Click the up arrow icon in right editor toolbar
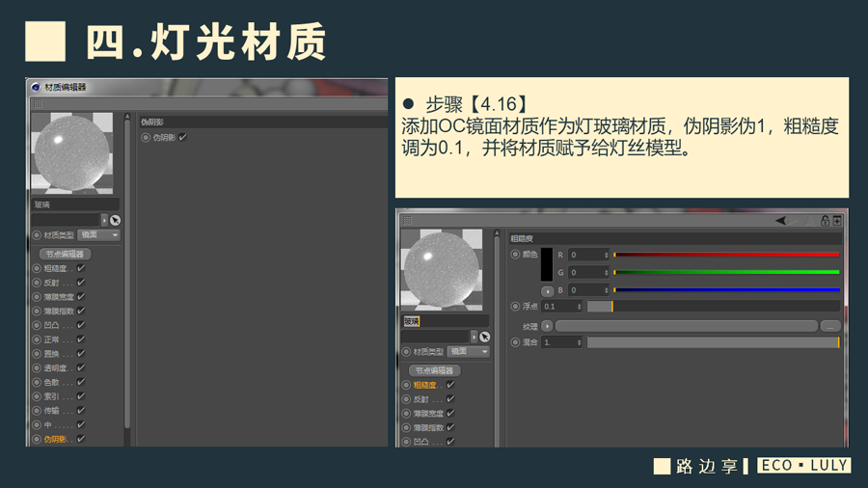Image resolution: width=868 pixels, height=488 pixels. [809, 221]
